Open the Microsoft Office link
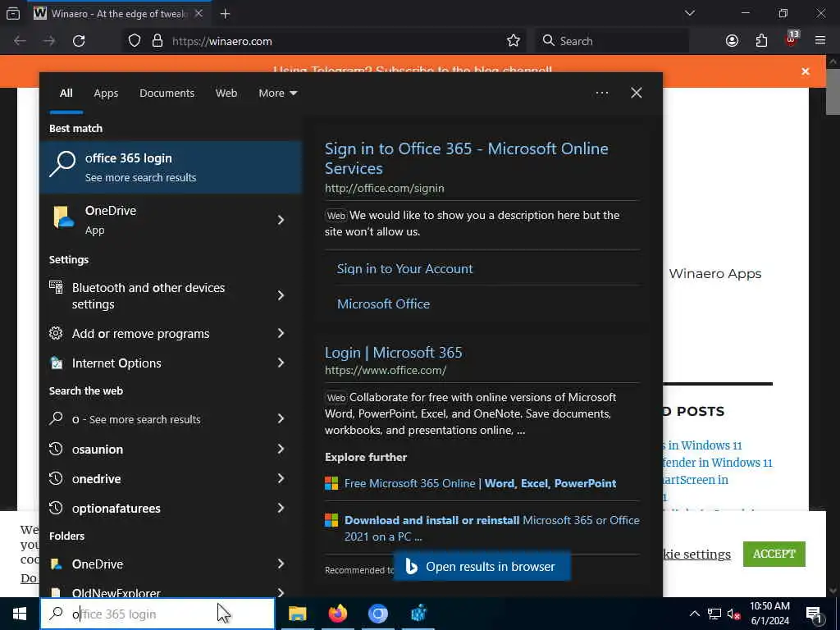 383,304
